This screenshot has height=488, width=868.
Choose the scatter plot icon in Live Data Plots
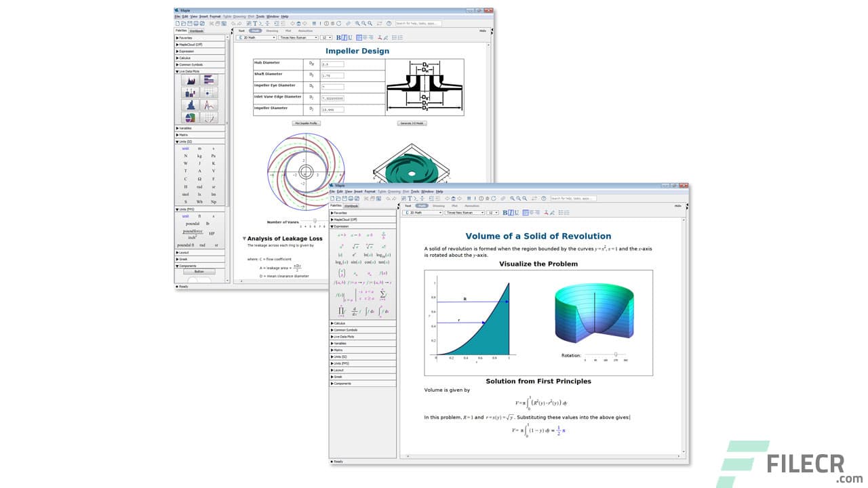coord(208,94)
